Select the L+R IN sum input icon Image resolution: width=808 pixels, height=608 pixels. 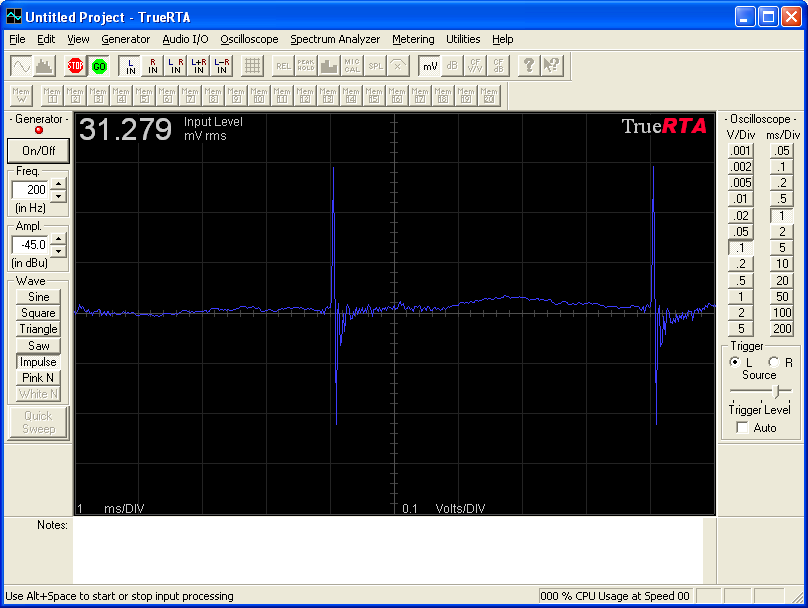click(x=198, y=66)
